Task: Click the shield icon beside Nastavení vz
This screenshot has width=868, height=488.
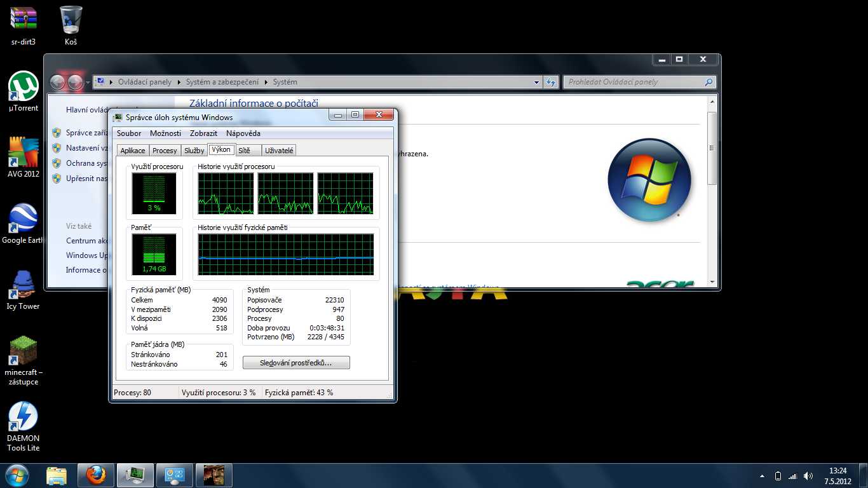Action: pos(57,148)
